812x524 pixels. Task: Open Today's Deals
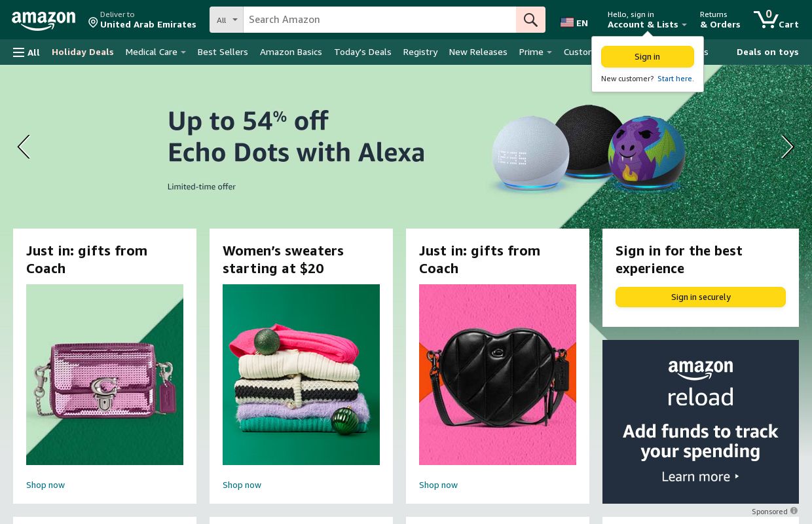coord(363,52)
